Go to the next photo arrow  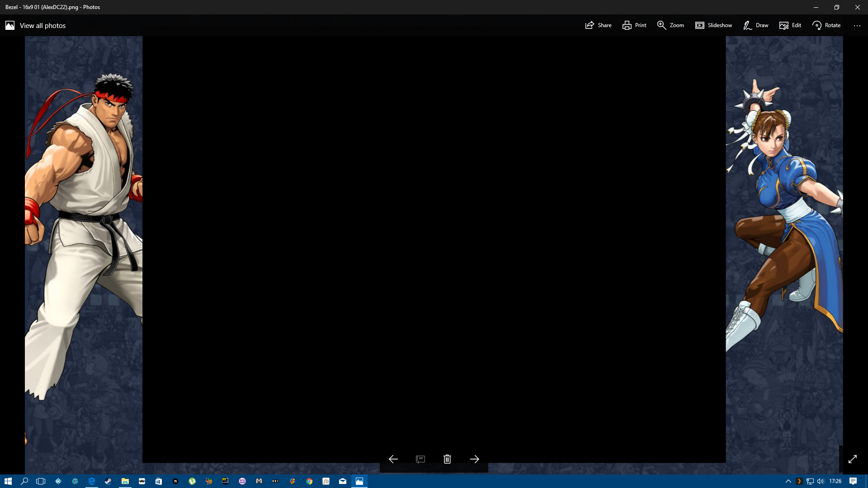pyautogui.click(x=475, y=459)
